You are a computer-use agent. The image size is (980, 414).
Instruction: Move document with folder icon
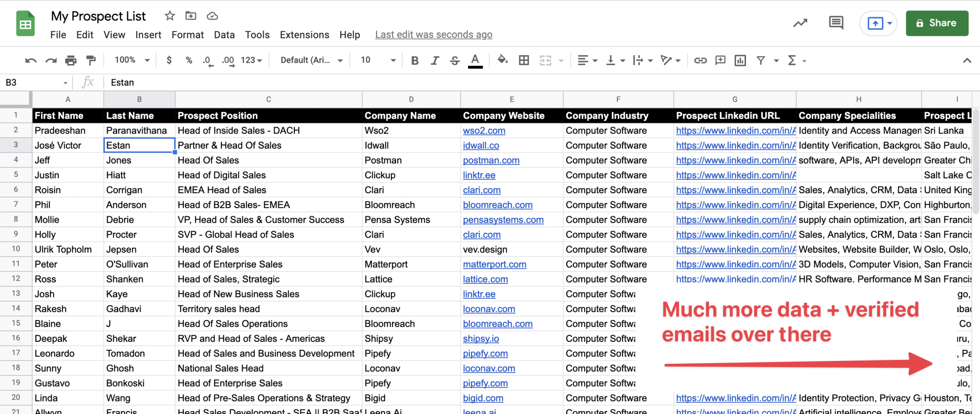click(x=190, y=16)
